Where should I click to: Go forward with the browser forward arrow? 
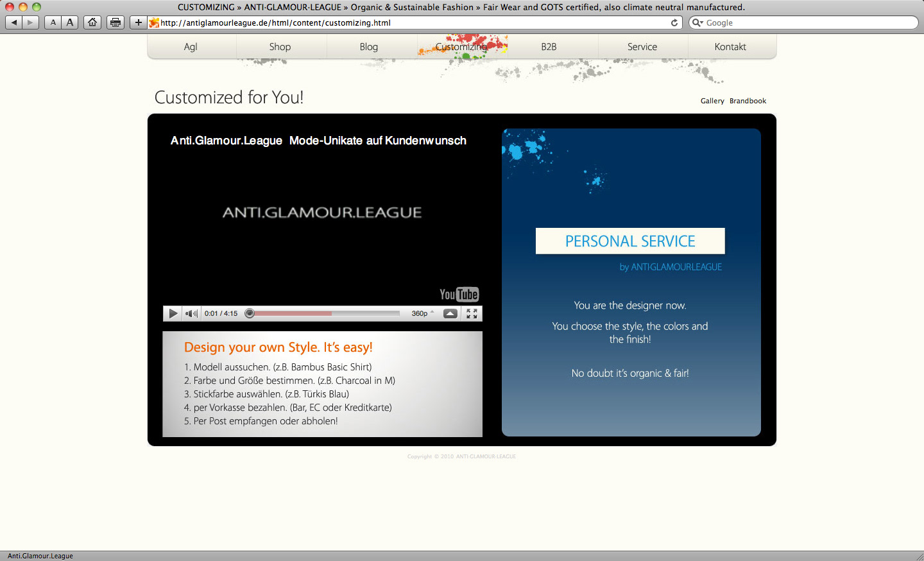pyautogui.click(x=30, y=22)
